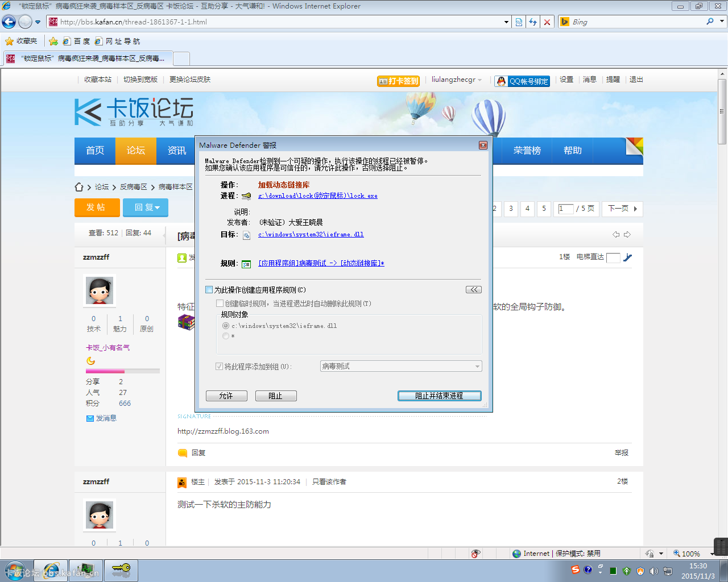The height and width of the screenshot is (582, 728).
Task: Tick the 创建临时规则 checkbox
Action: pos(220,304)
